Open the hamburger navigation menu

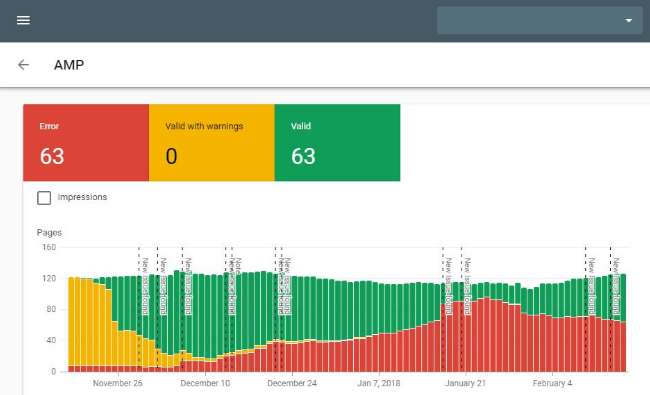tap(23, 20)
